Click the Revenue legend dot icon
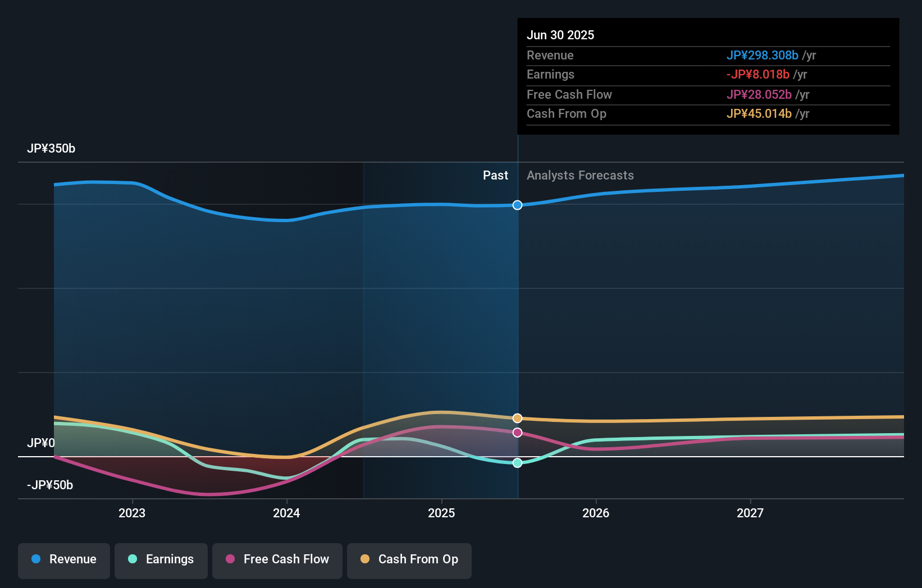The width and height of the screenshot is (922, 588). (36, 559)
